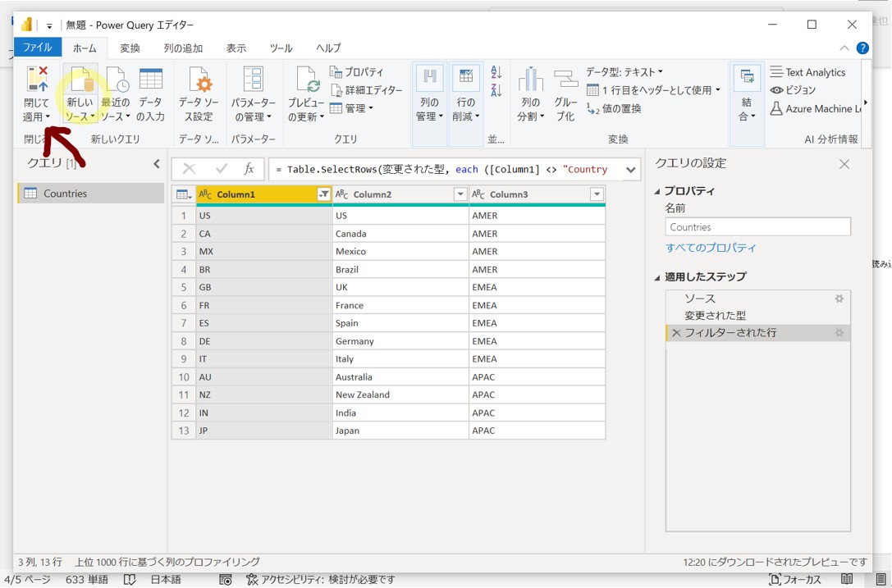Screen dimensions: 892x588
Task: Switch to the ヘルプ tab
Action: point(328,48)
